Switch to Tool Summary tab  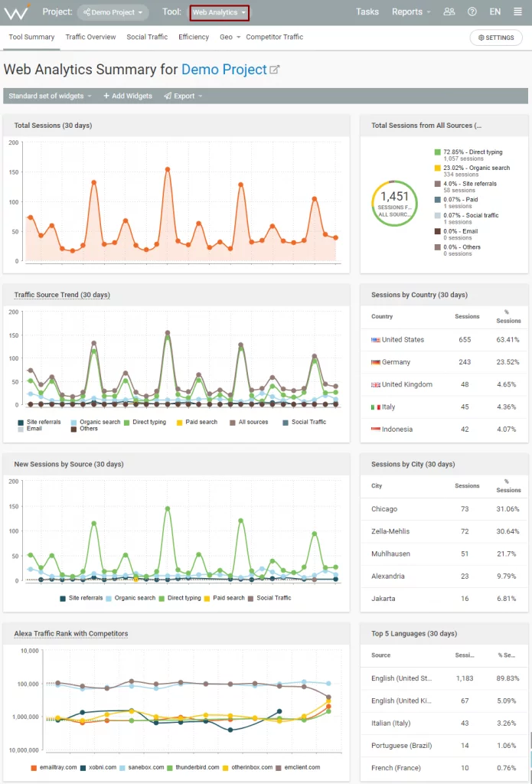(31, 37)
